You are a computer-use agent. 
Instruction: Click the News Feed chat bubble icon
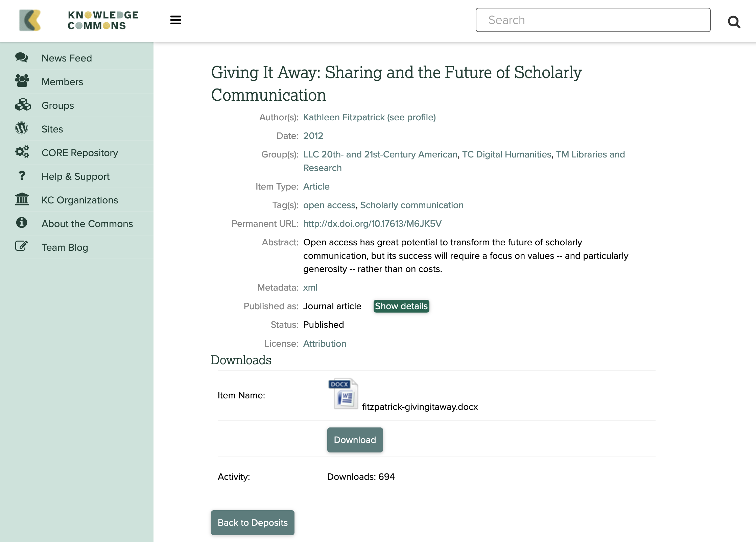point(22,58)
